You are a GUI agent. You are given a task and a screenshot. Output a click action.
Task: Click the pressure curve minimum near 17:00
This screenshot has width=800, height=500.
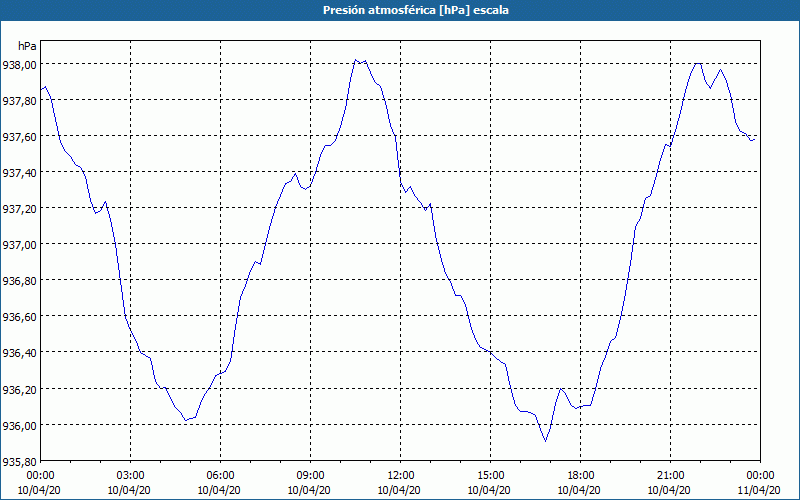pos(545,441)
